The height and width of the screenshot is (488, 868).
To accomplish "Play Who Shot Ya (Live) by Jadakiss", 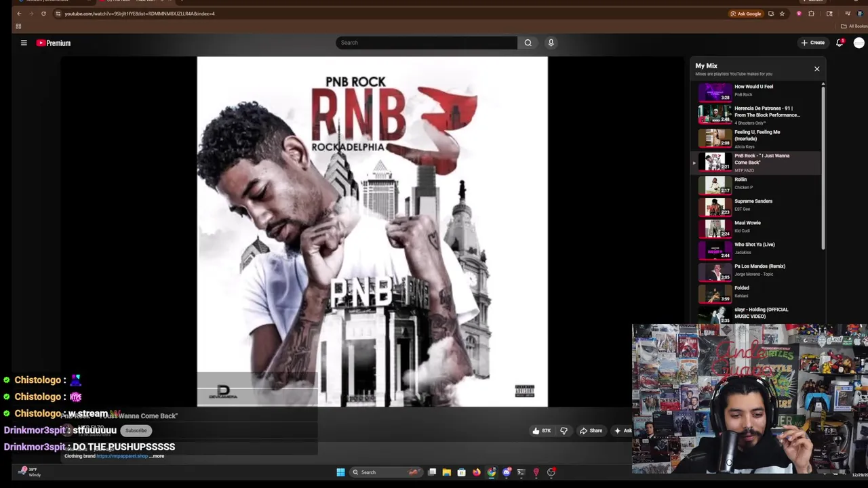I will tap(758, 249).
